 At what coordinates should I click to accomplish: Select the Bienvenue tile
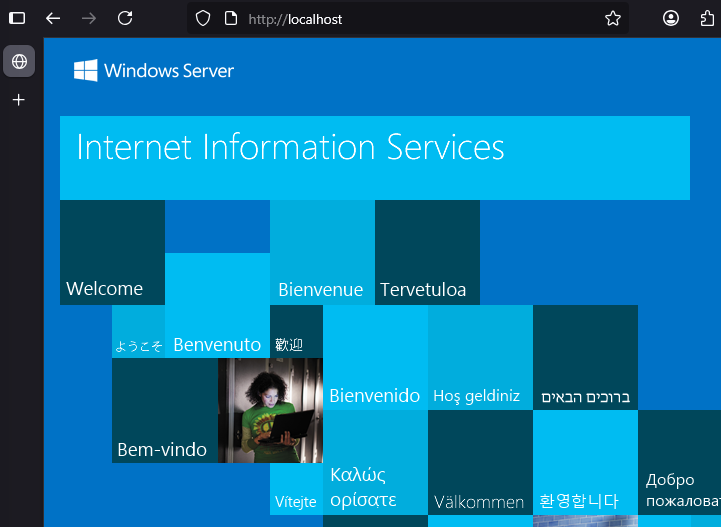point(322,252)
